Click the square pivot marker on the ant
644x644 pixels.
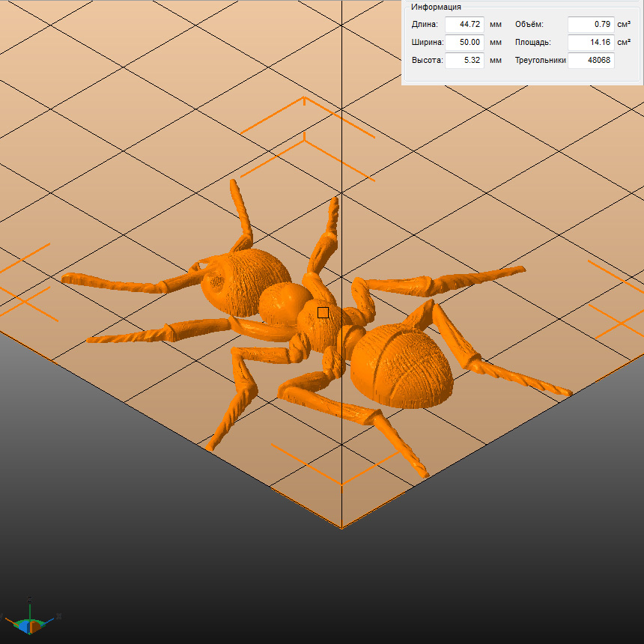point(323,312)
